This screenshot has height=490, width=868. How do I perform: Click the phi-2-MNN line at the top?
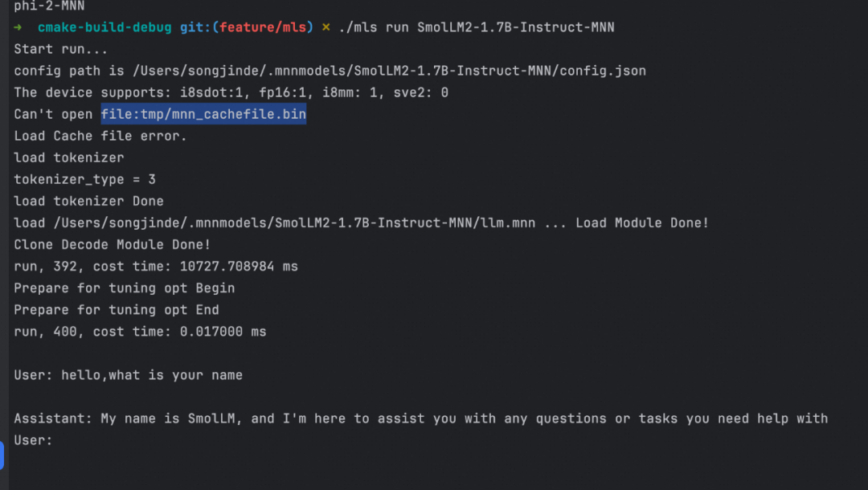click(49, 6)
